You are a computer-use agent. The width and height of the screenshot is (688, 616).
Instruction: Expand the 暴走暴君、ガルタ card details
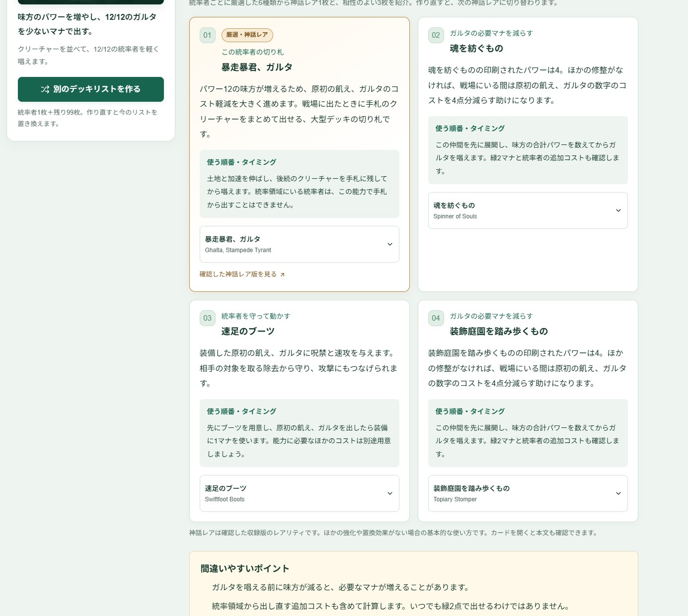299,244
